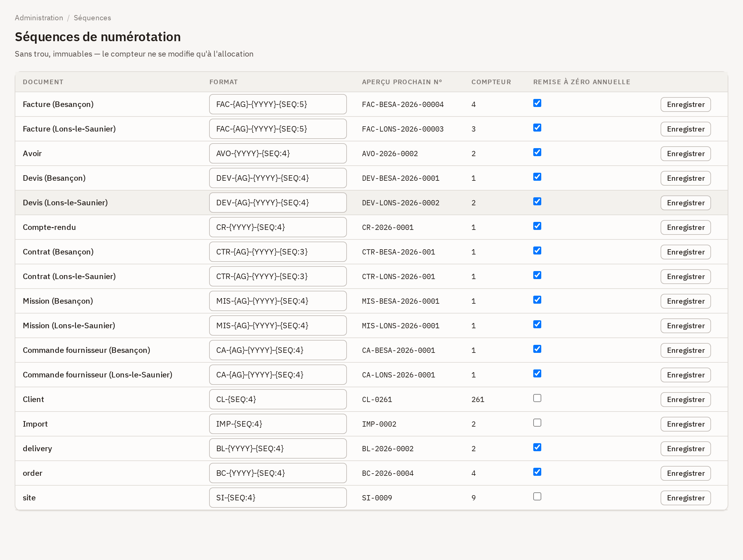Edit the CR-{YYYY}-{SEQ:4} format field
This screenshot has height=560, width=743.
click(278, 227)
